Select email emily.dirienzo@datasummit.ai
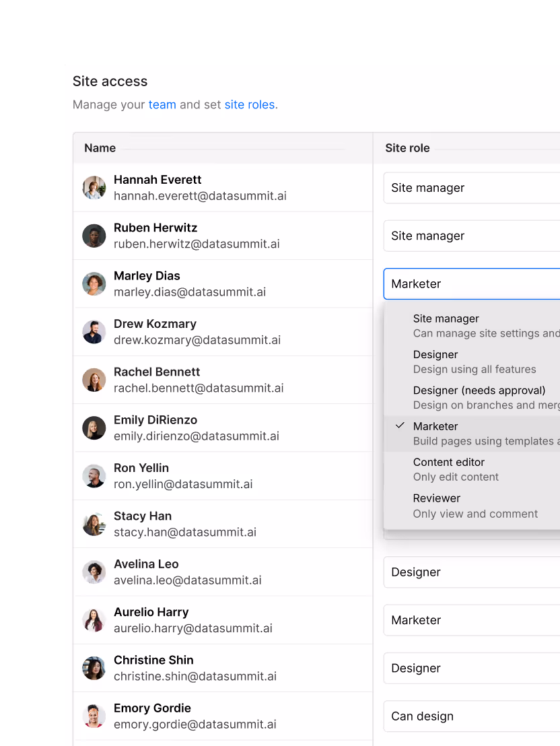The width and height of the screenshot is (560, 746). coord(197,436)
